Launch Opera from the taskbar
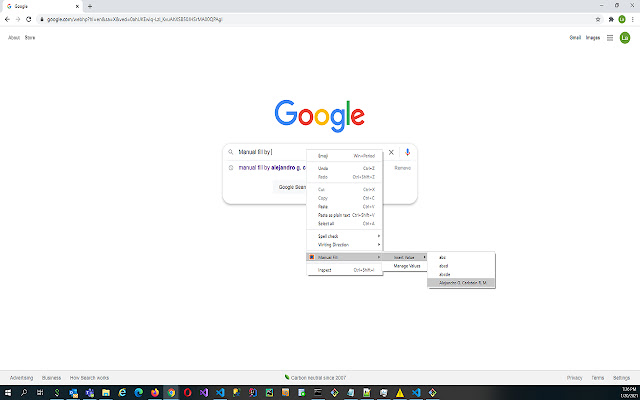The width and height of the screenshot is (640, 400). [187, 393]
